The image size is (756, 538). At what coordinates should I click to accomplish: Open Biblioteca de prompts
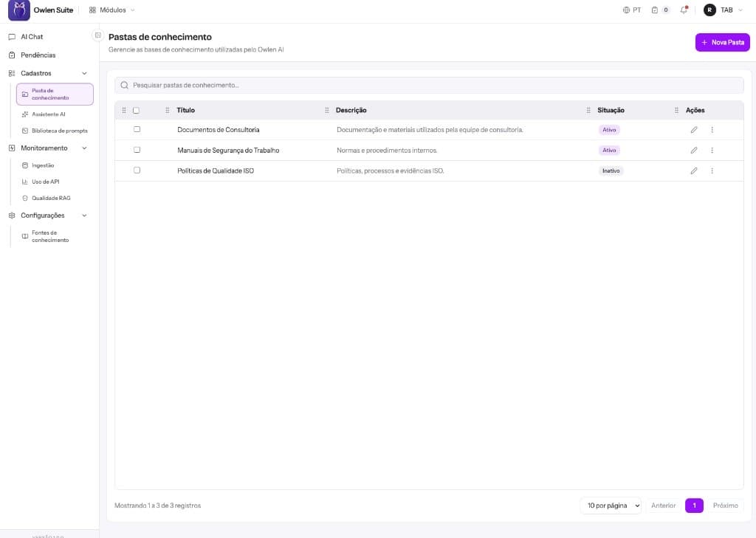coord(60,131)
